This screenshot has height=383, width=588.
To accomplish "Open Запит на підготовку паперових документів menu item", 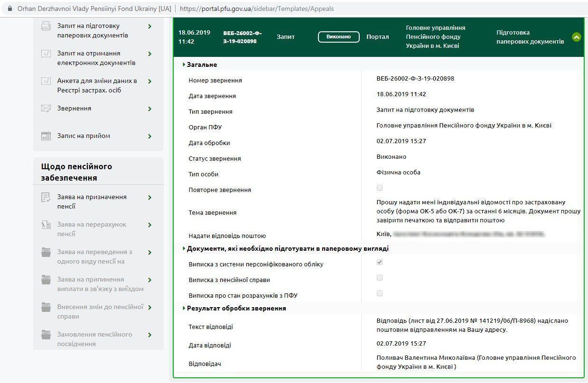I will point(93,31).
